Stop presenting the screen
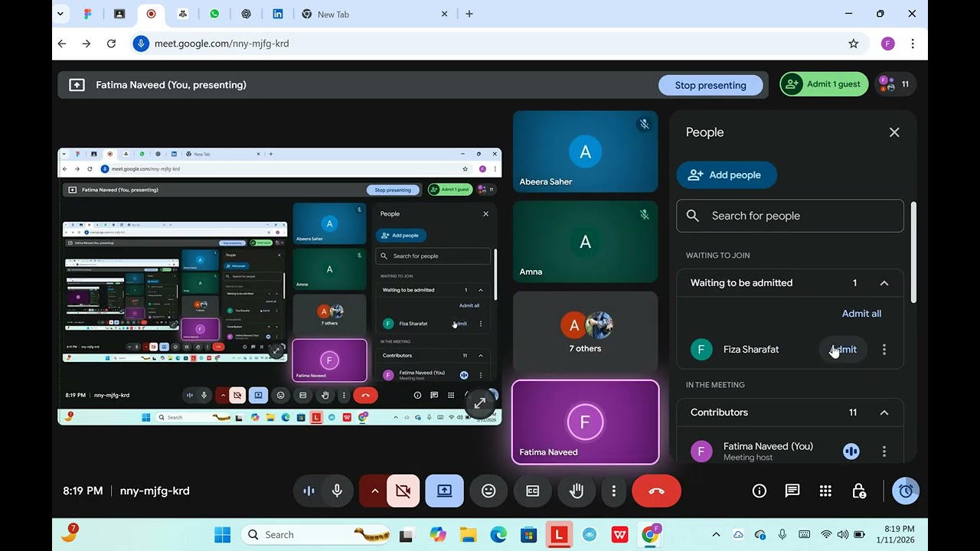This screenshot has width=980, height=551. (x=710, y=85)
